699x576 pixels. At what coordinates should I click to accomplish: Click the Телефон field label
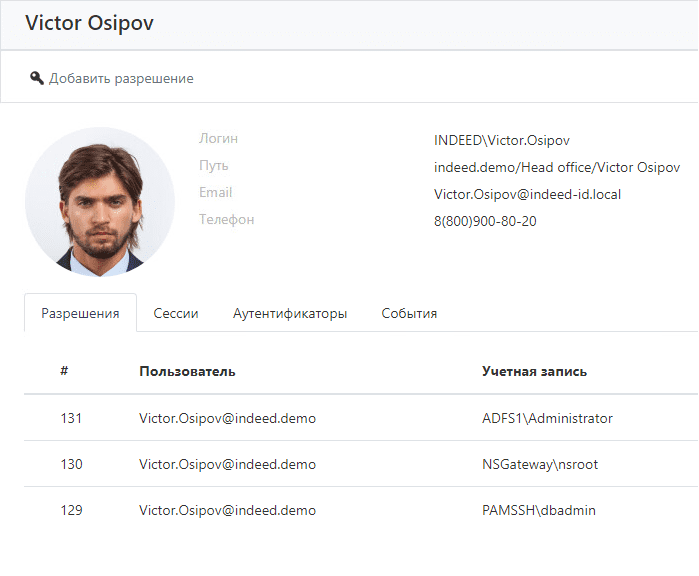point(226,219)
